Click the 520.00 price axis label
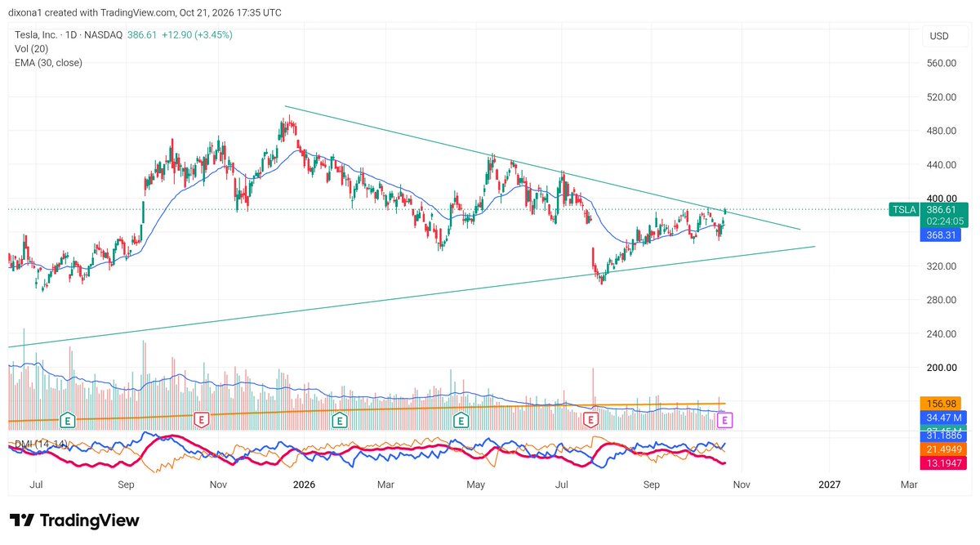 942,97
